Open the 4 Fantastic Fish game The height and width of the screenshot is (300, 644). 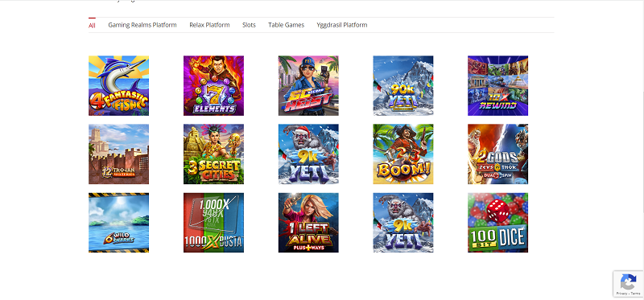(118, 86)
